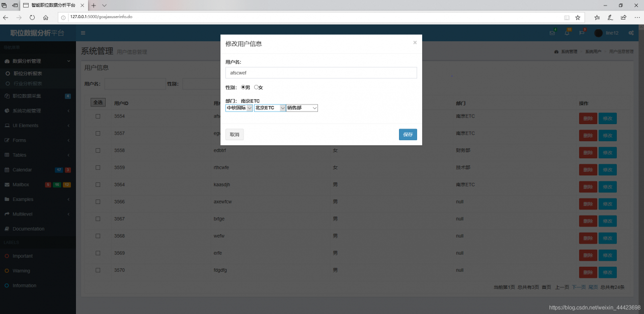
Task: Tick the checkbox for user 3554
Action: pos(98,116)
